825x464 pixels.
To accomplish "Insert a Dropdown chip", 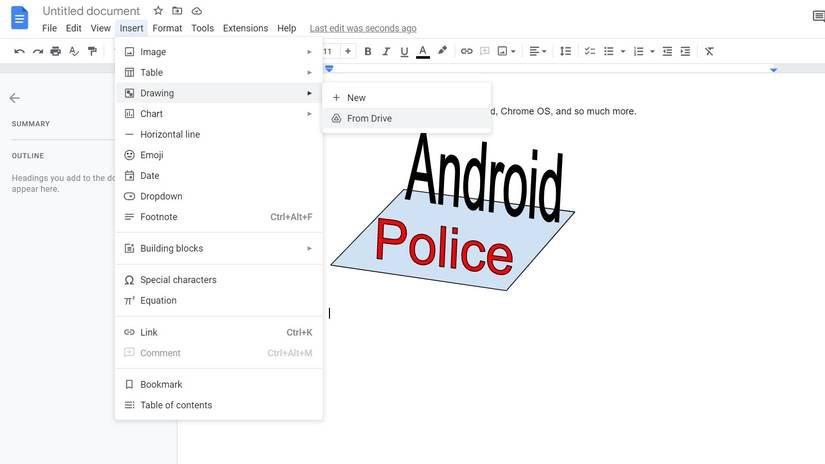I will pos(218,196).
